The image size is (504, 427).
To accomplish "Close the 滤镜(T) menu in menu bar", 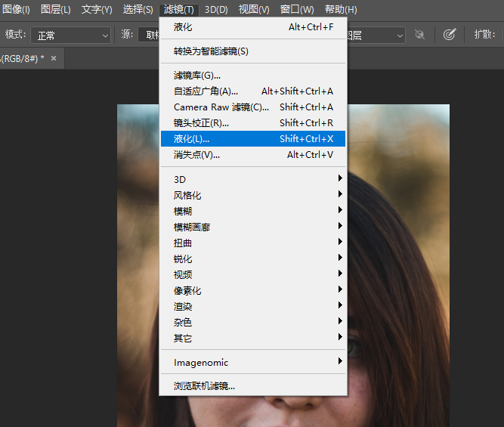I will 179,10.
